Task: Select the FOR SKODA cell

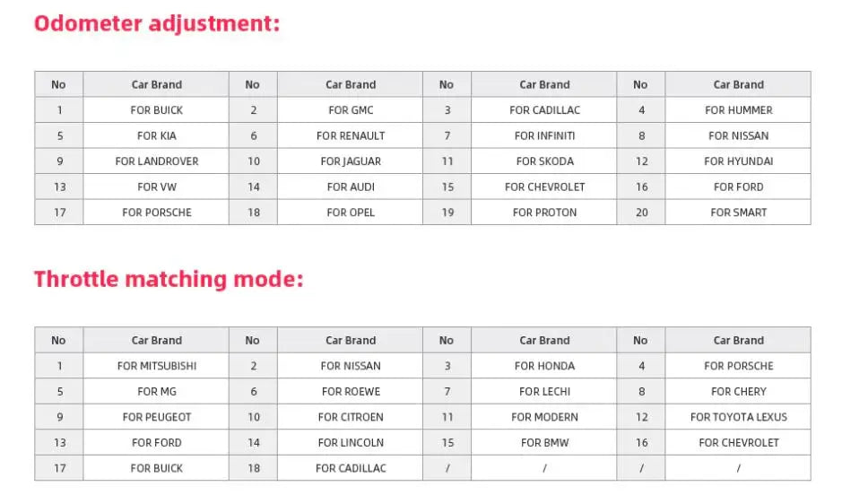Action: (544, 161)
